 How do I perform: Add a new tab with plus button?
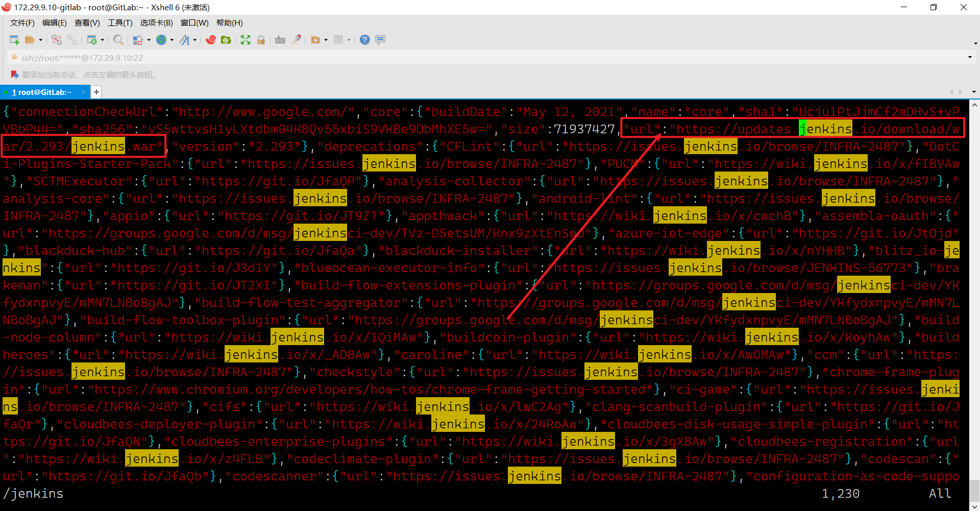tap(96, 92)
